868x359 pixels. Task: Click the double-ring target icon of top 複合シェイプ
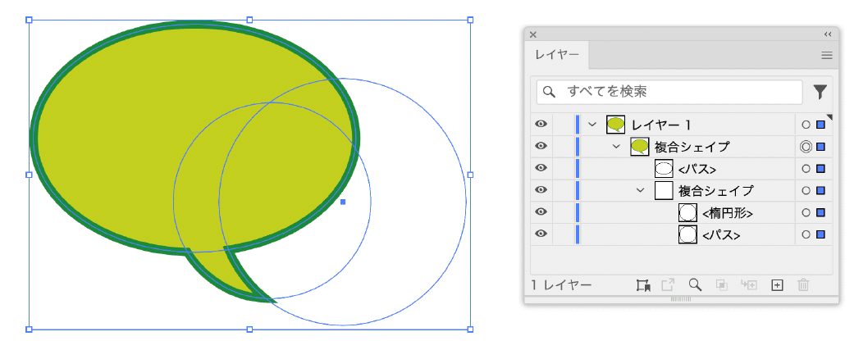(806, 147)
